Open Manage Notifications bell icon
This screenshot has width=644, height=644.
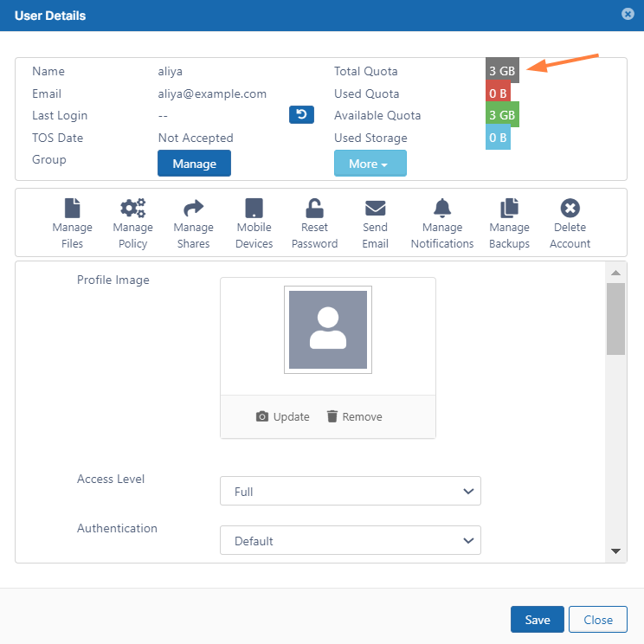coord(442,208)
